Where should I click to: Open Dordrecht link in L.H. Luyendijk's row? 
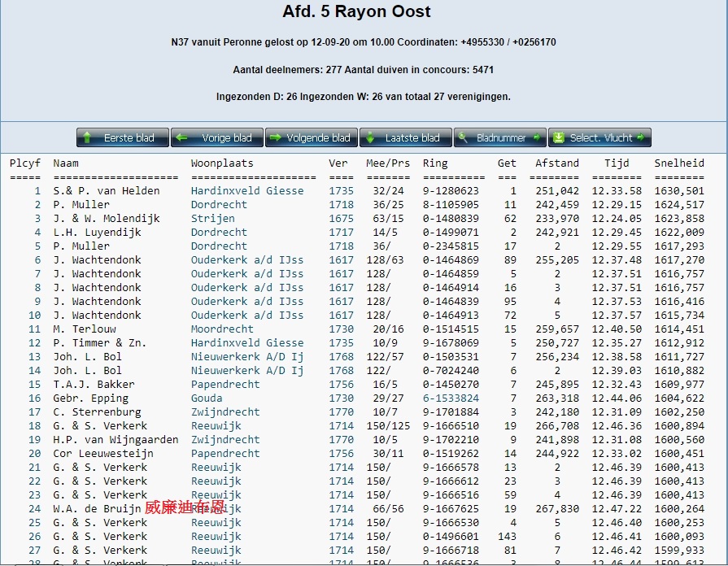219,232
